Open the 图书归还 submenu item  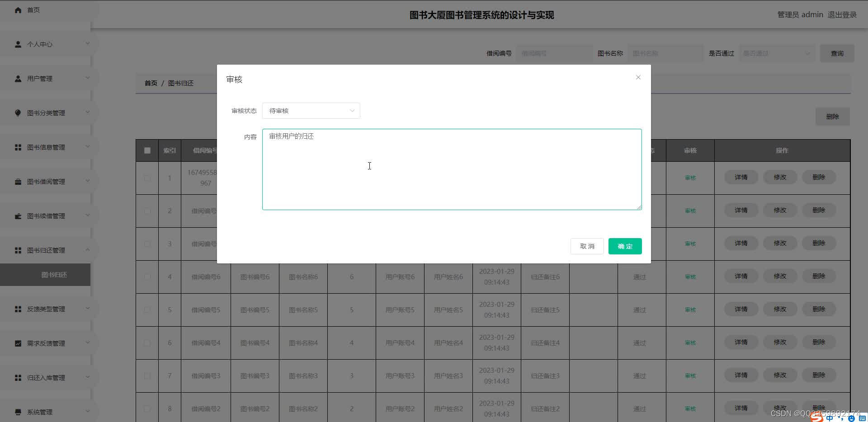(45, 275)
